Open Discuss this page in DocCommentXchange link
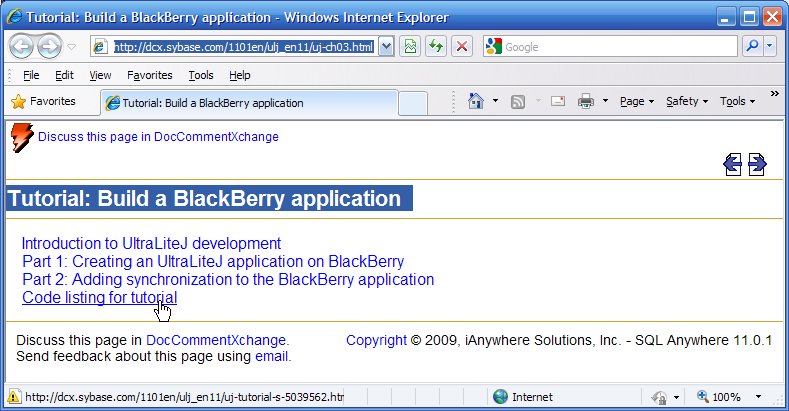Image resolution: width=789 pixels, height=411 pixels. coord(158,137)
